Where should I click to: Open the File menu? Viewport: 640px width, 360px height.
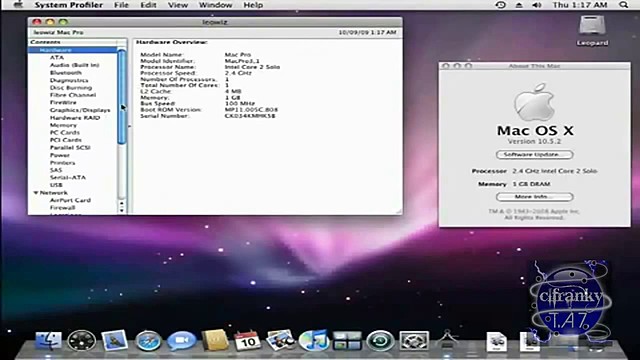121,5
